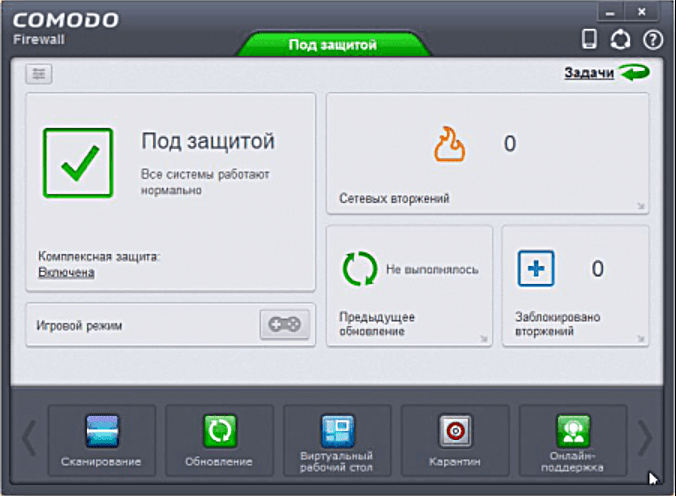The height and width of the screenshot is (496, 676).
Task: Expand Сетевых вторжений tile corner arrow
Action: click(640, 206)
